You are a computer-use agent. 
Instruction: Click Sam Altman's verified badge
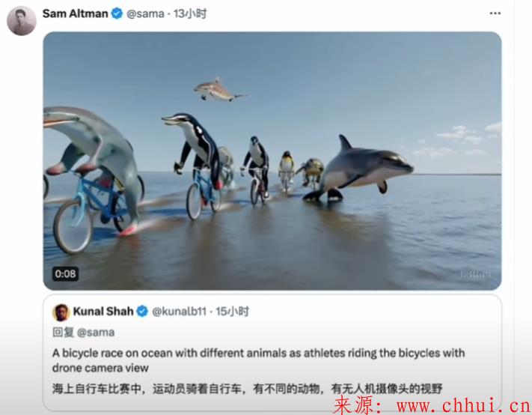(x=117, y=13)
